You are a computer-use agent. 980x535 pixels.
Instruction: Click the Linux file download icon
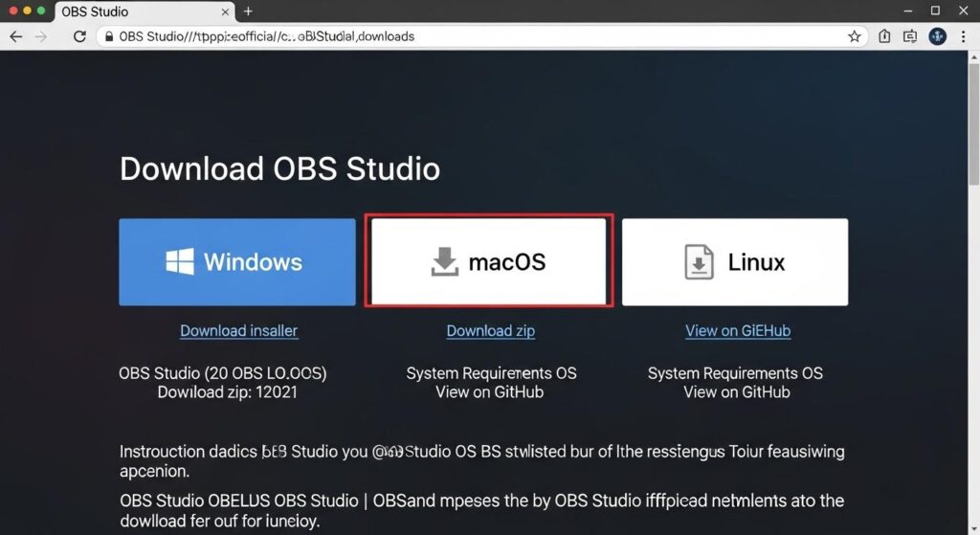tap(699, 262)
